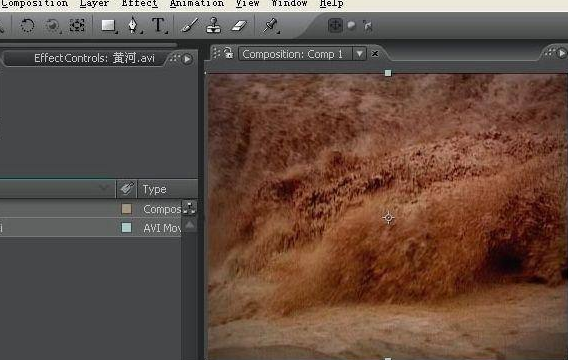The width and height of the screenshot is (568, 360).
Task: Open the project flowchart view icon
Action: tap(189, 208)
